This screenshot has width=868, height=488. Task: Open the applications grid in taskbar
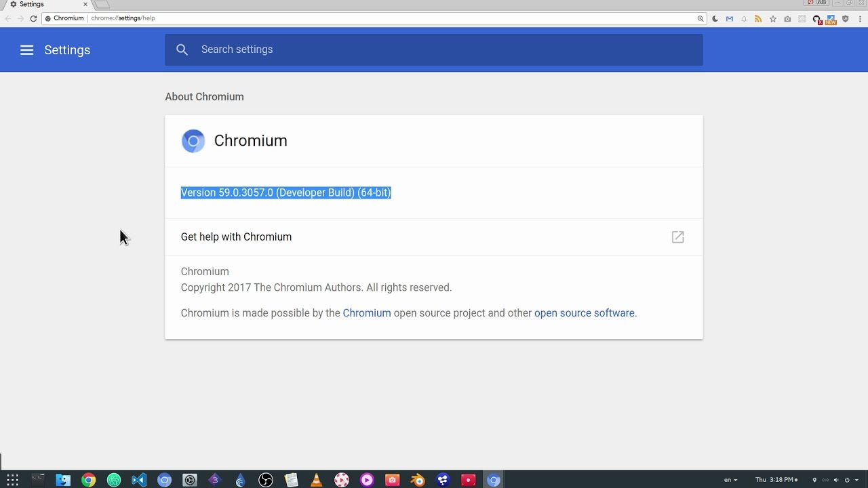(13, 480)
